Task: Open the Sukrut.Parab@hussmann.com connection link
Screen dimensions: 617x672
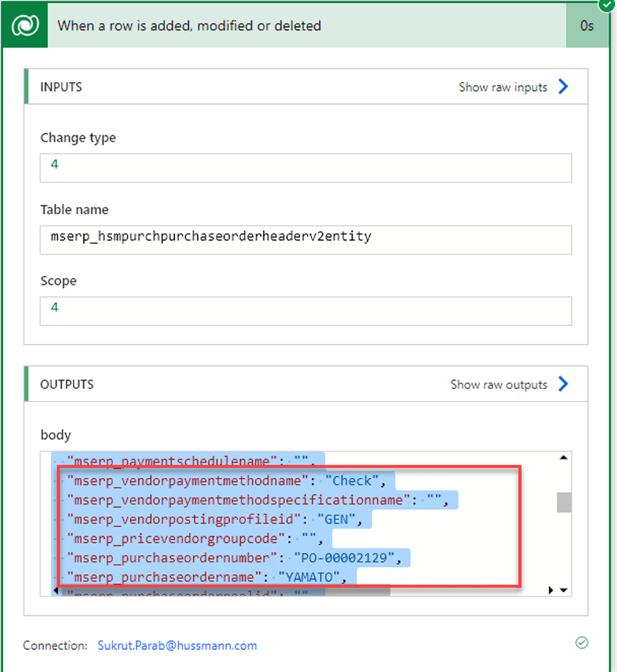Action: (177, 646)
